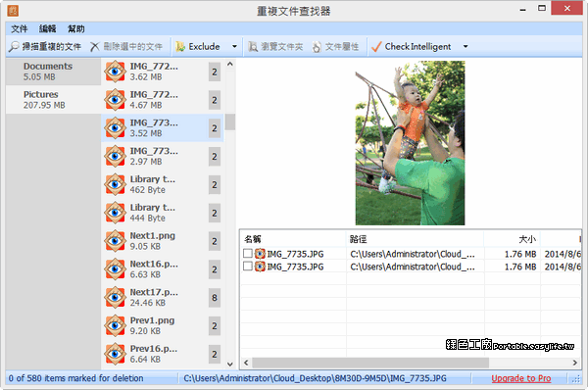Click the Exclude folder icon
Screen dimensions: 588x390
point(180,46)
